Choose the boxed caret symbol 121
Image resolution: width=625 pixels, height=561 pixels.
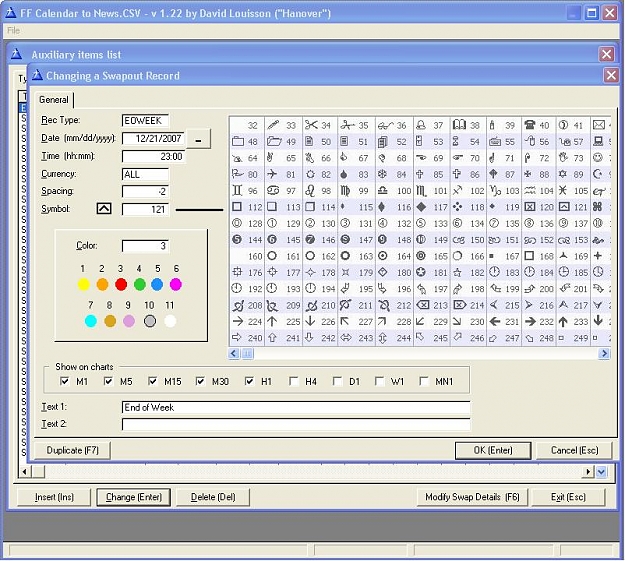[564, 207]
